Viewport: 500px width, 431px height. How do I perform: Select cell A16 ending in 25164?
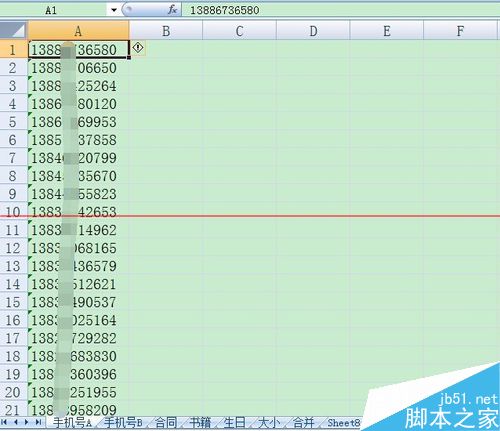click(x=78, y=320)
